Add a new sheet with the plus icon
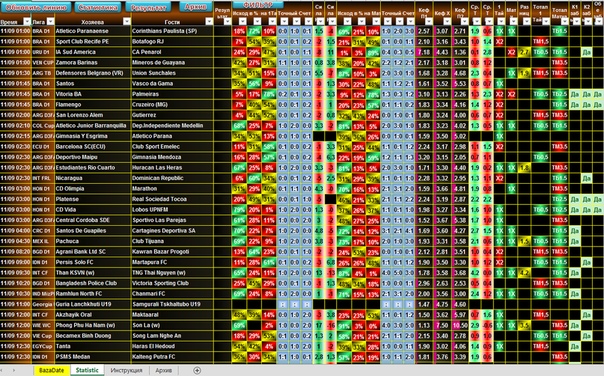Viewport: 604px width, 376px height. [x=197, y=371]
